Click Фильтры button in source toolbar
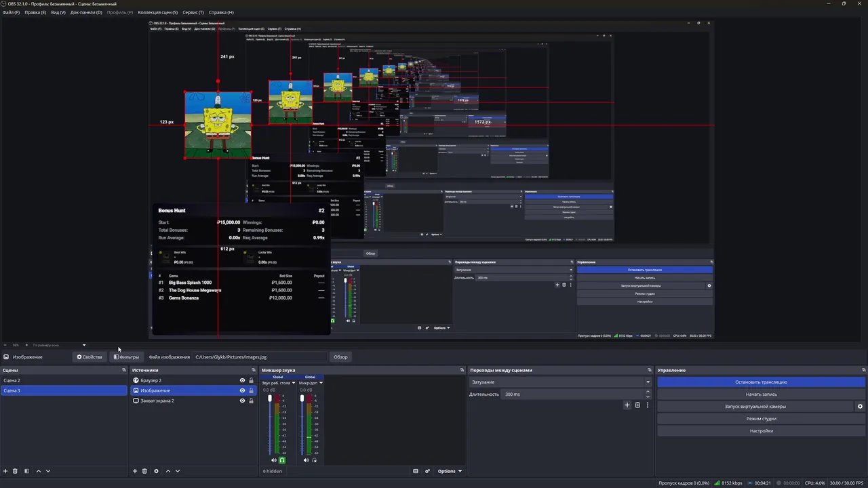 (x=127, y=357)
